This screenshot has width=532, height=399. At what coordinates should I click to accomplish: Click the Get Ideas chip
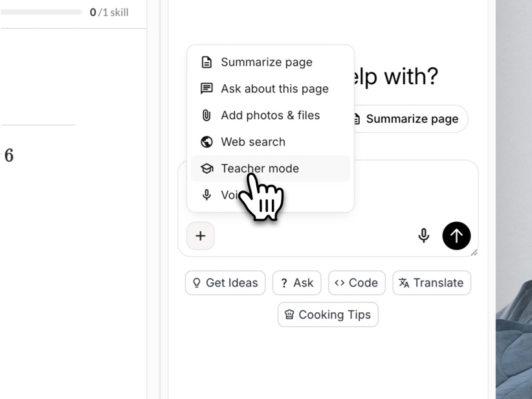tap(225, 283)
